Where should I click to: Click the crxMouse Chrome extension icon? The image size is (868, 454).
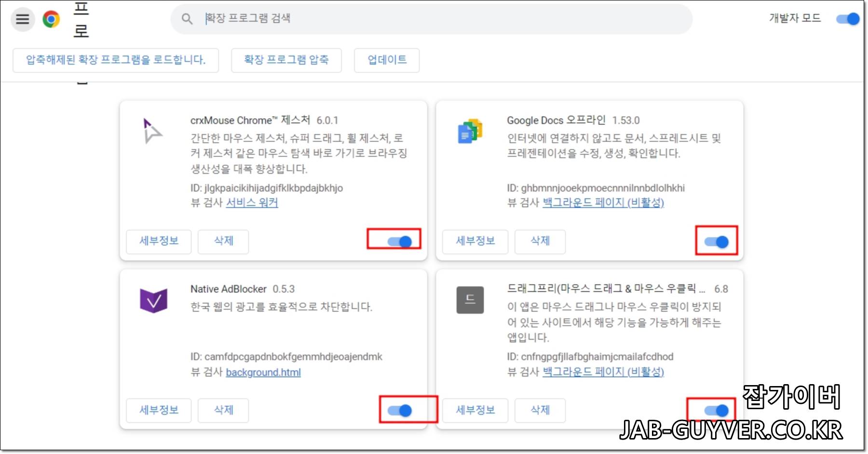click(x=152, y=131)
